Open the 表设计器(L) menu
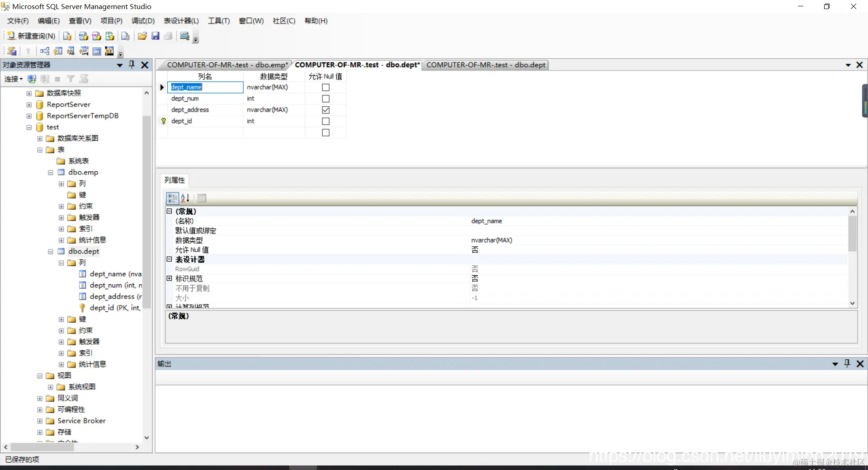Screen dimensions: 868x470 [181, 21]
